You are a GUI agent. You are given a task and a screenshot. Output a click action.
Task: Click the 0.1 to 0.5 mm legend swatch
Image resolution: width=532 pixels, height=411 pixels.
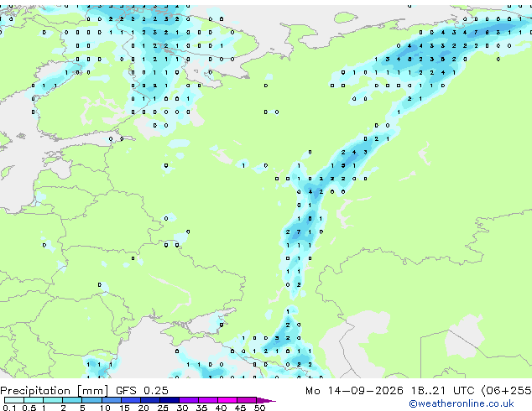[14, 400]
